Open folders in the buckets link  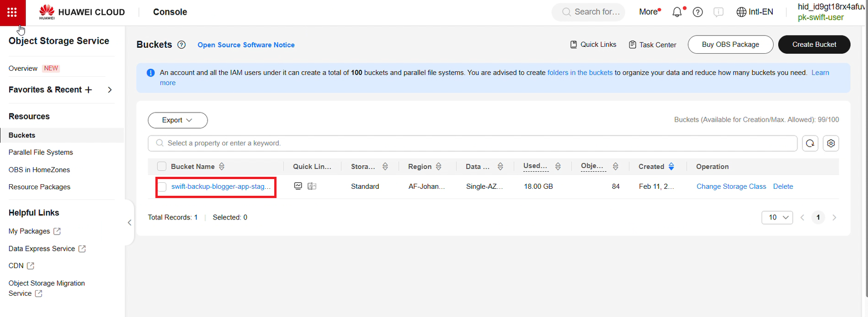coord(580,73)
